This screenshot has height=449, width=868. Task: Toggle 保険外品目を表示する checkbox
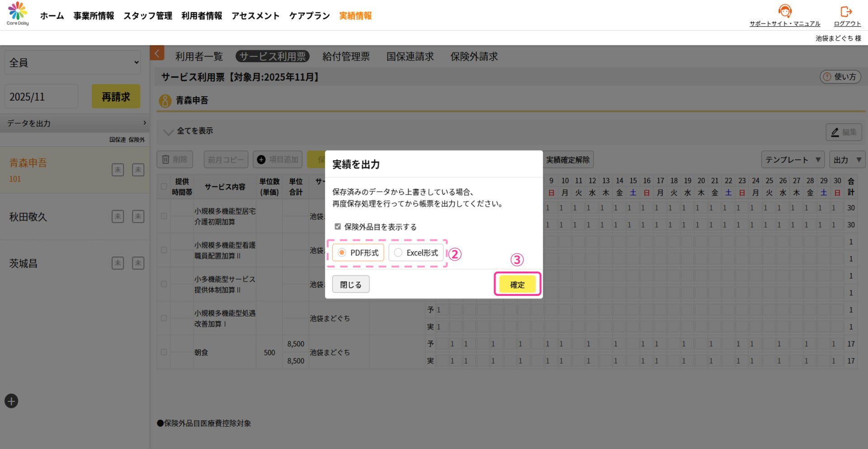tap(338, 227)
